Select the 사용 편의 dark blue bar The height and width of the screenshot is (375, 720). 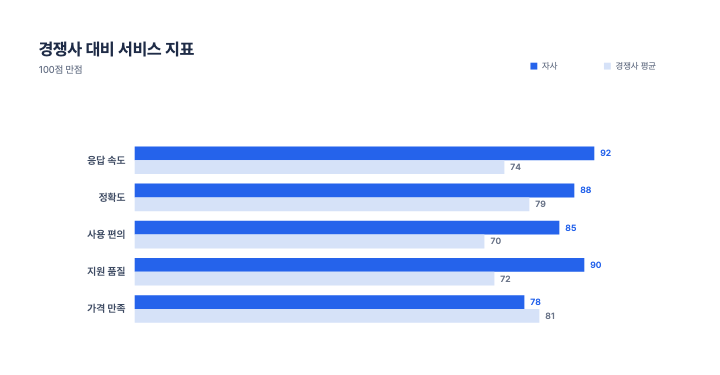point(347,228)
